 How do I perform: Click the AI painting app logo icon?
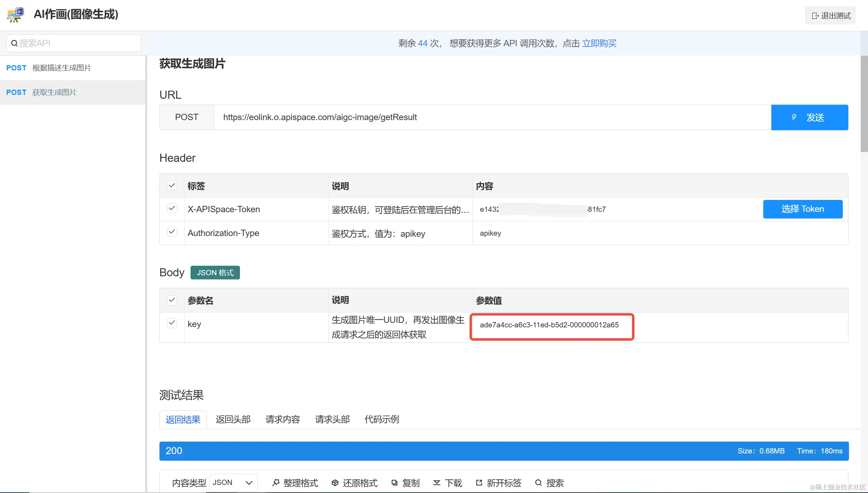tap(15, 15)
